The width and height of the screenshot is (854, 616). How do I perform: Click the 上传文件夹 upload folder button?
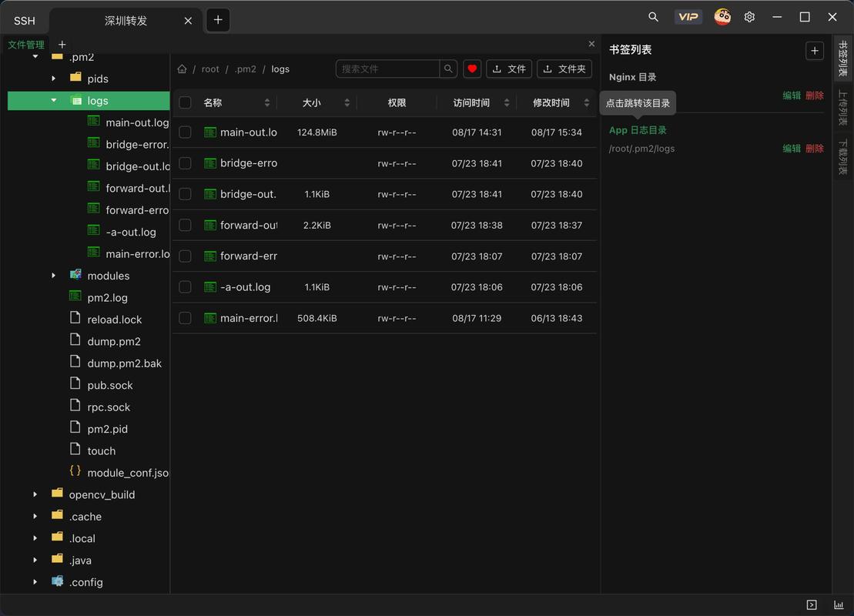pyautogui.click(x=564, y=69)
